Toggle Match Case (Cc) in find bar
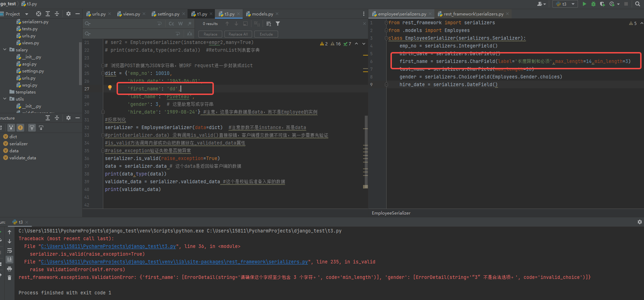This screenshot has height=300, width=644. click(171, 24)
